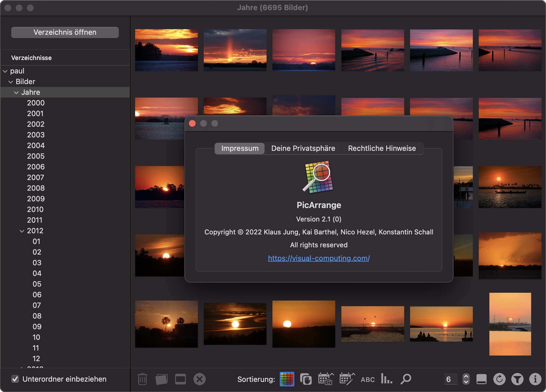The height and width of the screenshot is (392, 546).
Task: Switch to the Impressum tab
Action: (240, 148)
